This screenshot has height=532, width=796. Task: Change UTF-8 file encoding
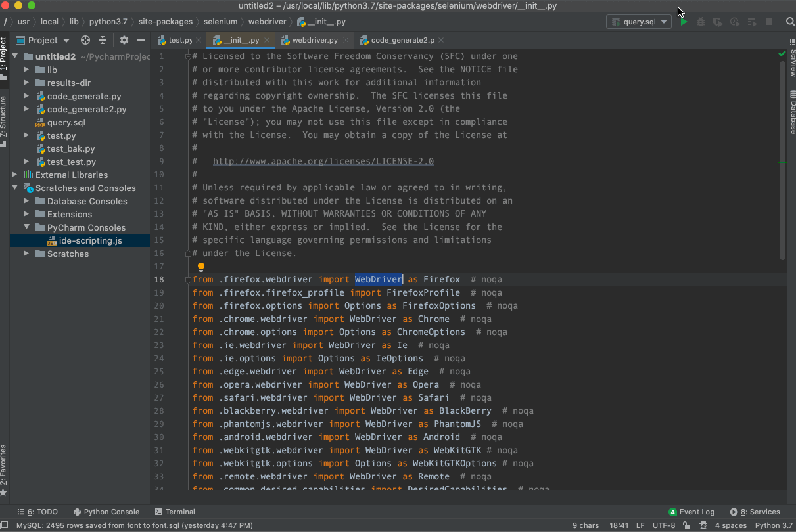664,525
